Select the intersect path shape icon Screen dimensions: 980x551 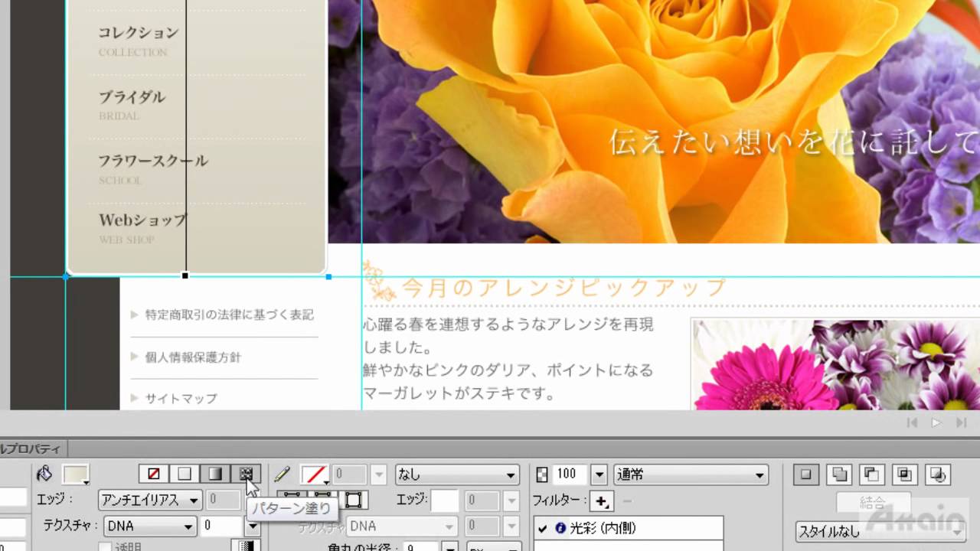905,474
